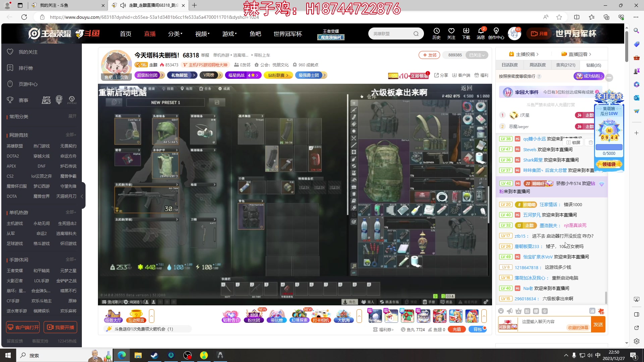Show all 网游竞技 categories via 全部
644x362 pixels.
[x=71, y=135]
